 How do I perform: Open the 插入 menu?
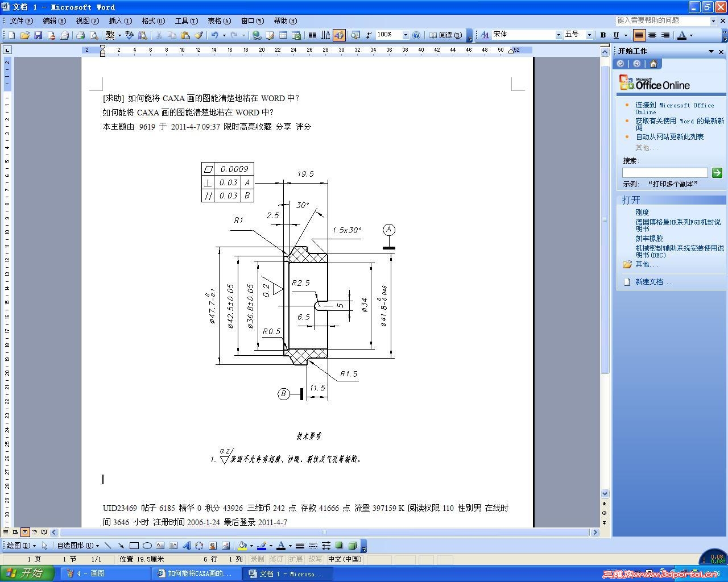(x=121, y=20)
